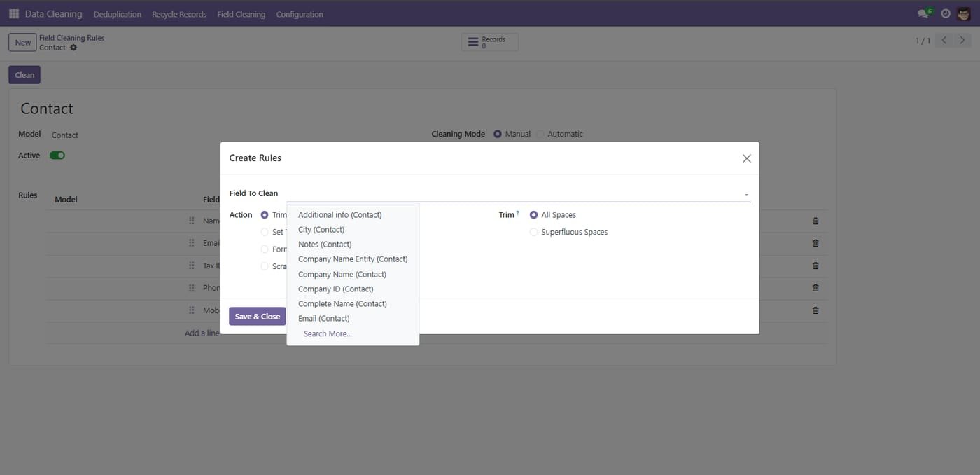Viewport: 980px width, 475px height.
Task: Choose All Spaces trim option
Action: coord(534,215)
